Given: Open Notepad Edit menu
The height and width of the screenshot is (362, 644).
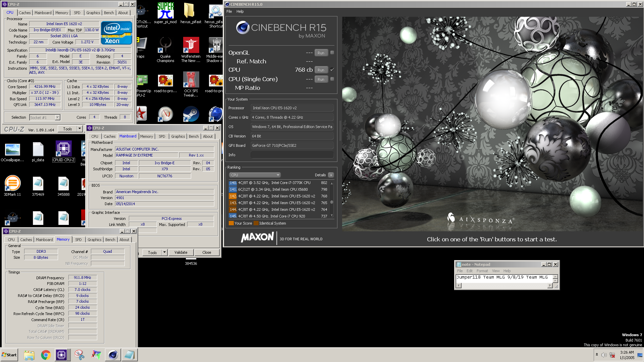Looking at the screenshot, I should [x=469, y=271].
